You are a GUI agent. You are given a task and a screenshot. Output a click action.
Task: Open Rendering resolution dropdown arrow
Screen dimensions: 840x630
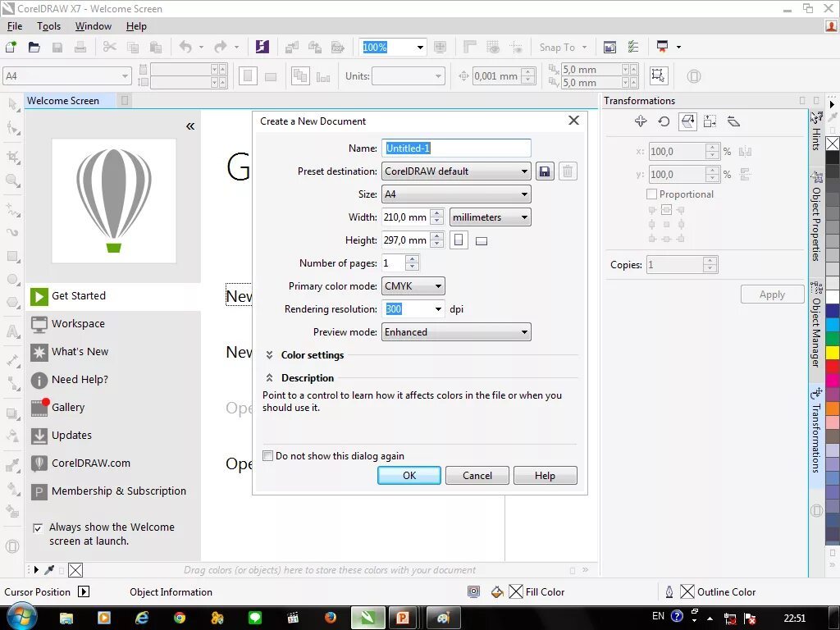[x=438, y=309]
